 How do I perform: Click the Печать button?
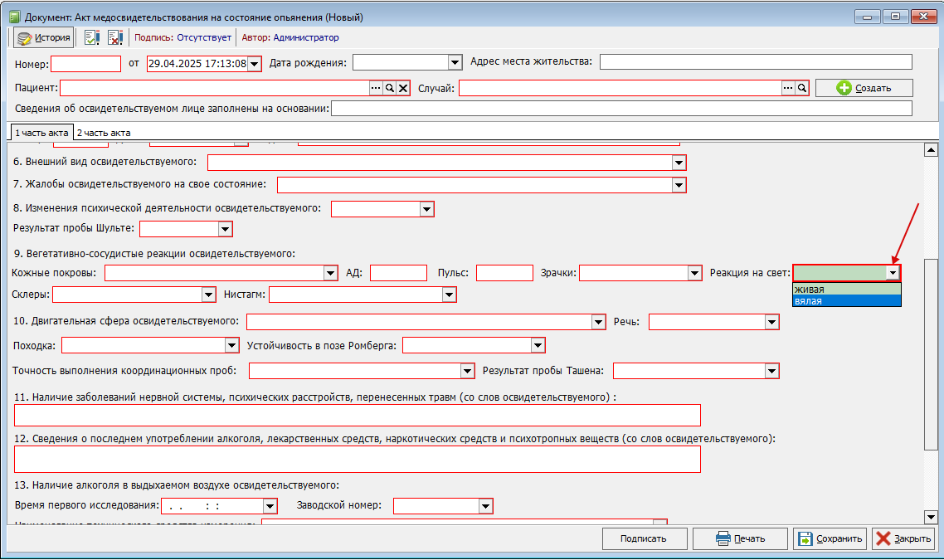coord(740,539)
